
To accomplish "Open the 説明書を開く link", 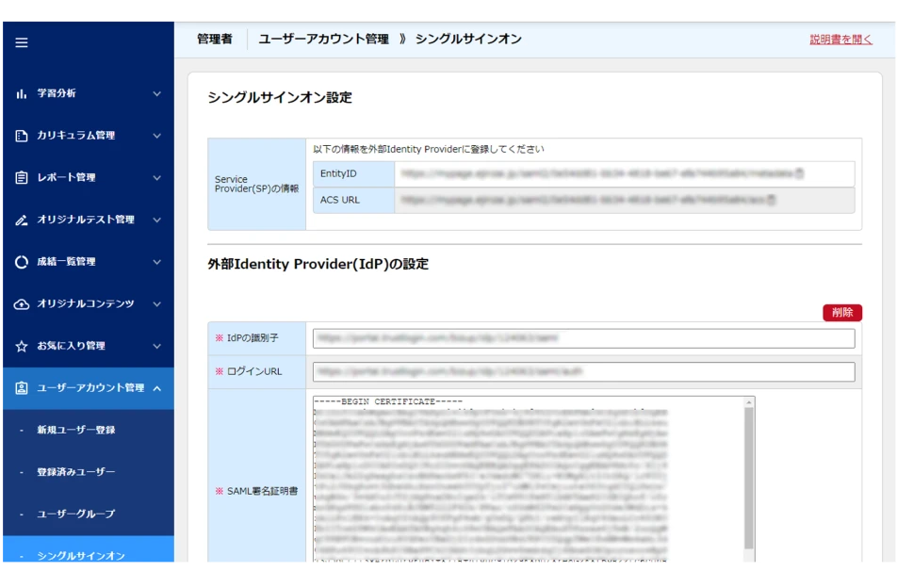I will click(840, 40).
